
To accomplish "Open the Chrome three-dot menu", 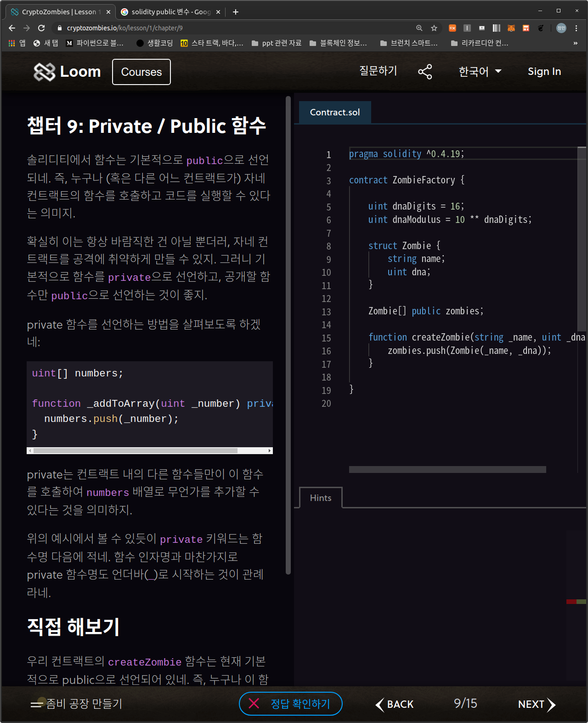I will click(x=576, y=28).
